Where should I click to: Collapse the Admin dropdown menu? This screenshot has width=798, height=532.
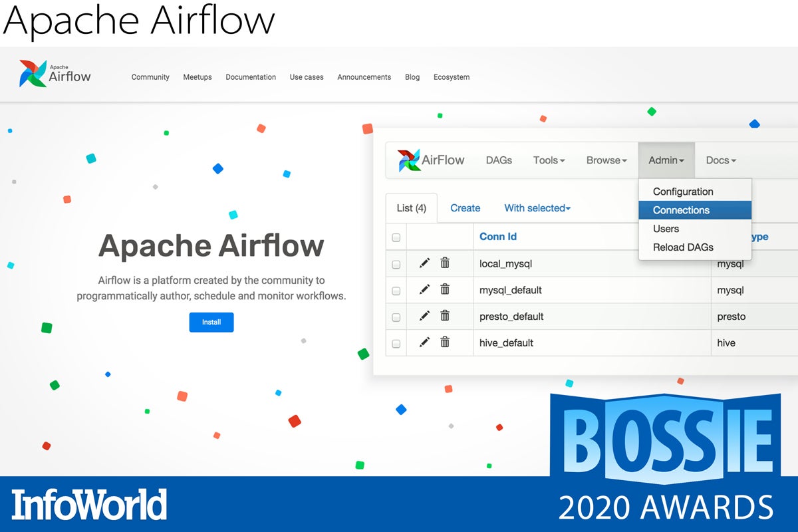point(666,160)
